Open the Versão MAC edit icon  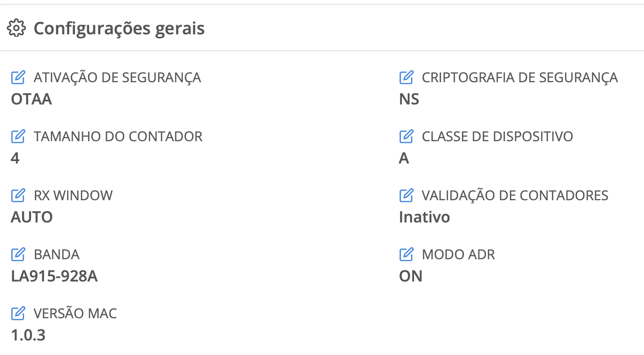(18, 313)
